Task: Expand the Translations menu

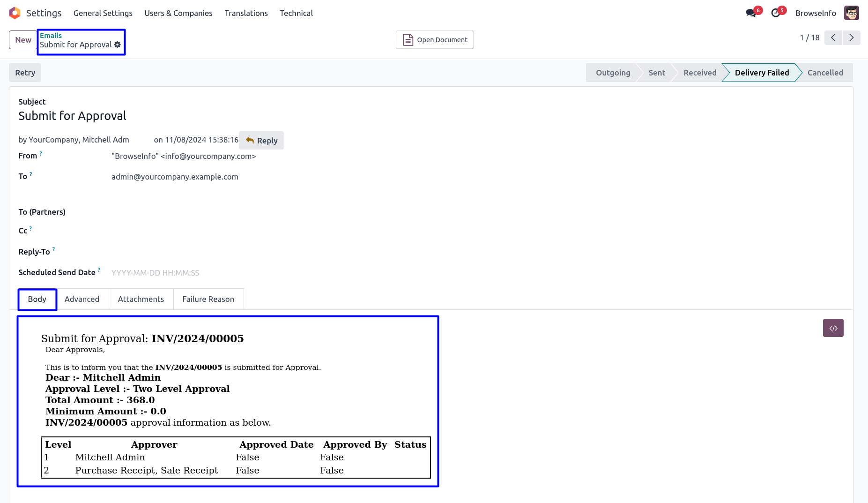Action: 246,13
